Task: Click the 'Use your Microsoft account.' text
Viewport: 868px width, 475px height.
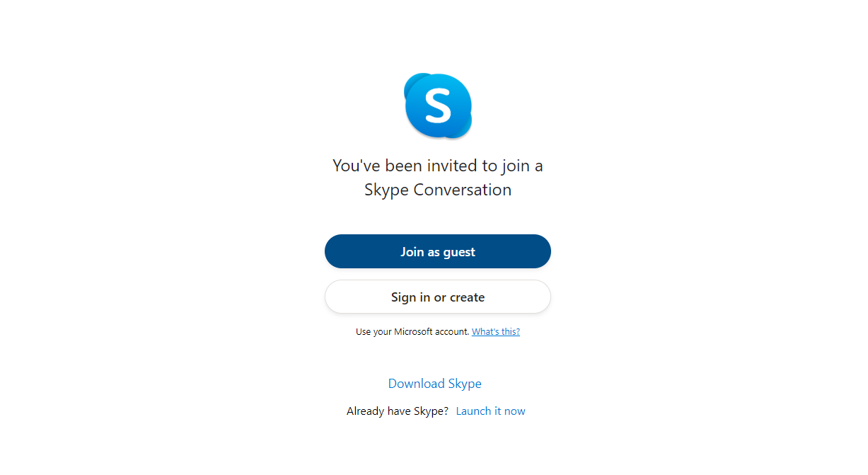Action: [x=412, y=331]
